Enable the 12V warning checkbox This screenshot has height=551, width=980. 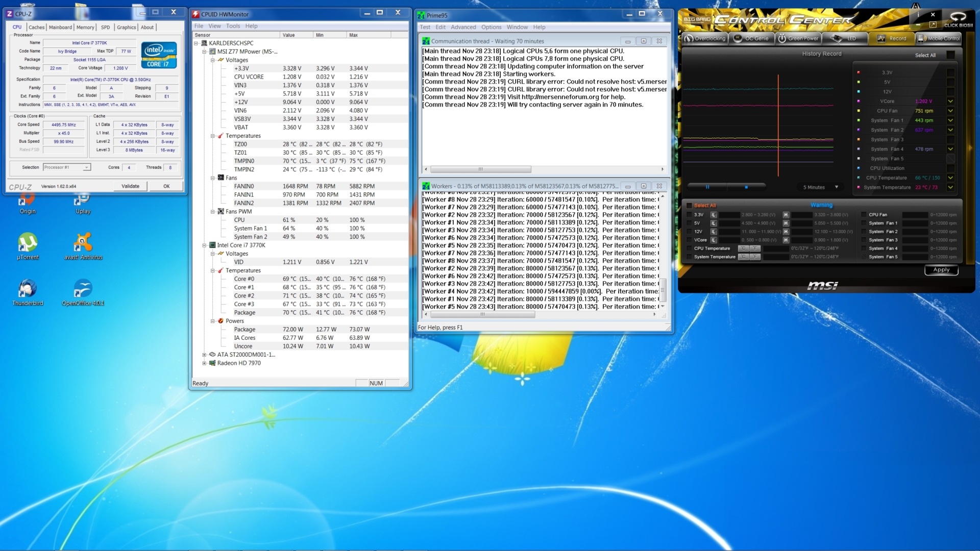click(x=689, y=232)
